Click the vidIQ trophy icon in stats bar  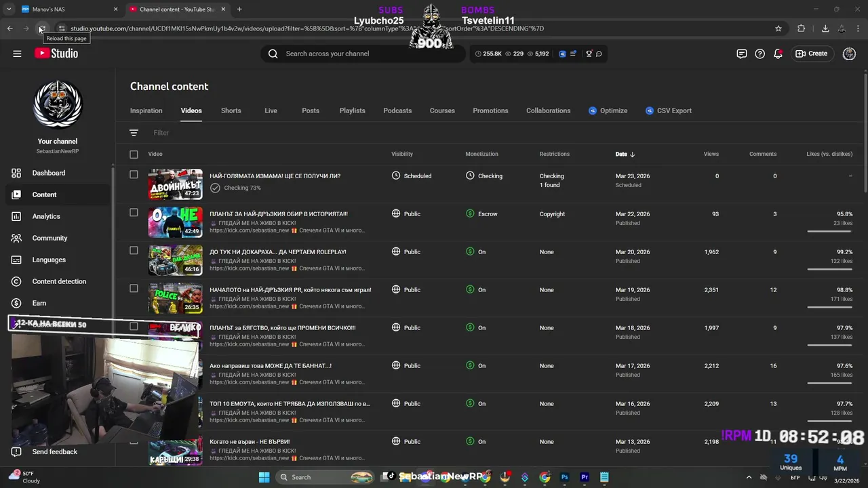tap(589, 54)
